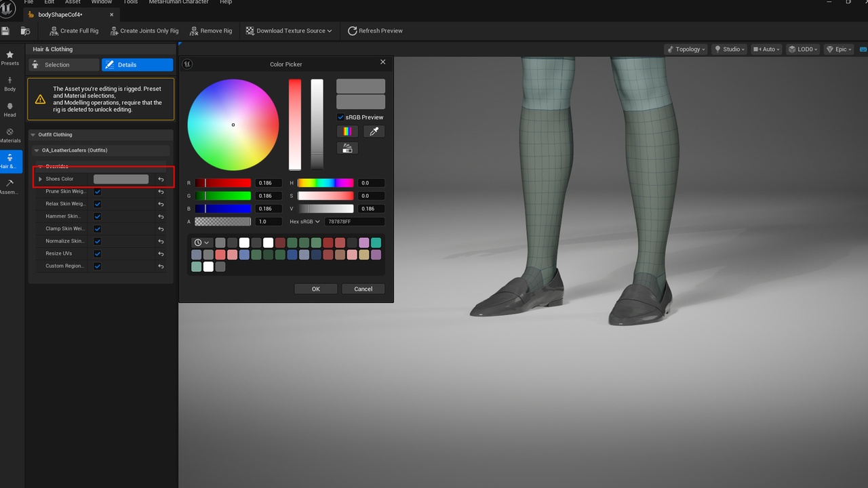Collapse OA_LeatherLoafers (Outfits) group
The width and height of the screenshot is (868, 488).
point(37,150)
